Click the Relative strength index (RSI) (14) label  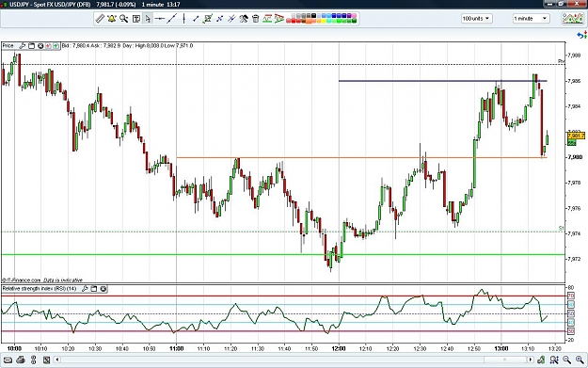40,289
